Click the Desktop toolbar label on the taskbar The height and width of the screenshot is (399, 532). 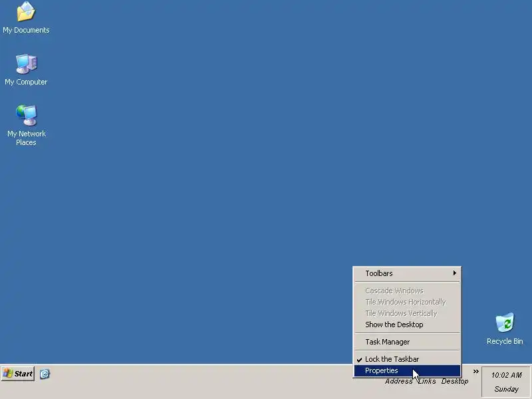pyautogui.click(x=455, y=381)
